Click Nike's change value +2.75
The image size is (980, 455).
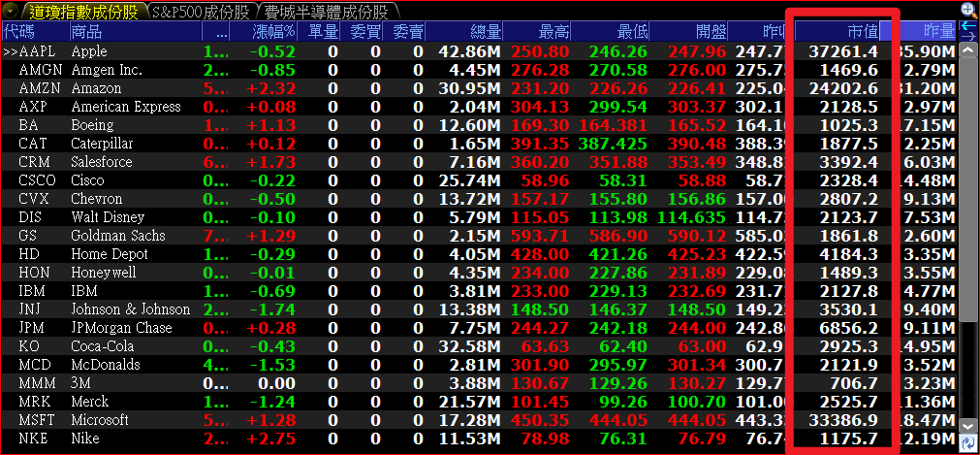click(270, 439)
